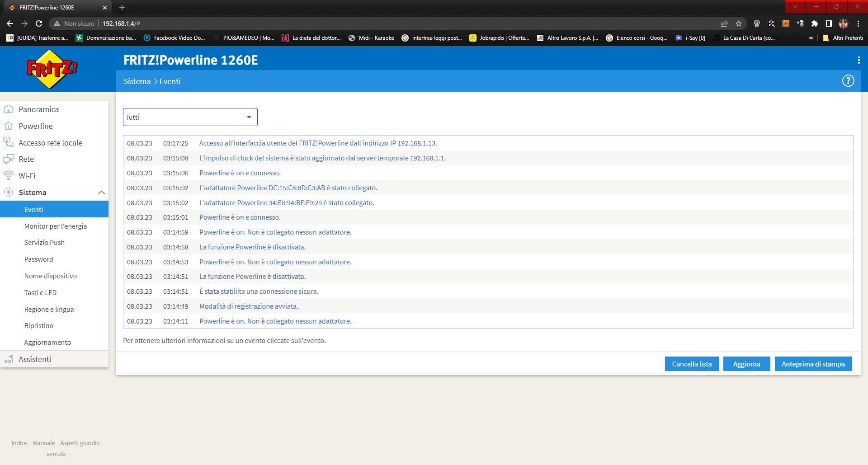Open the Aggiornamento page
868x465 pixels.
point(47,343)
